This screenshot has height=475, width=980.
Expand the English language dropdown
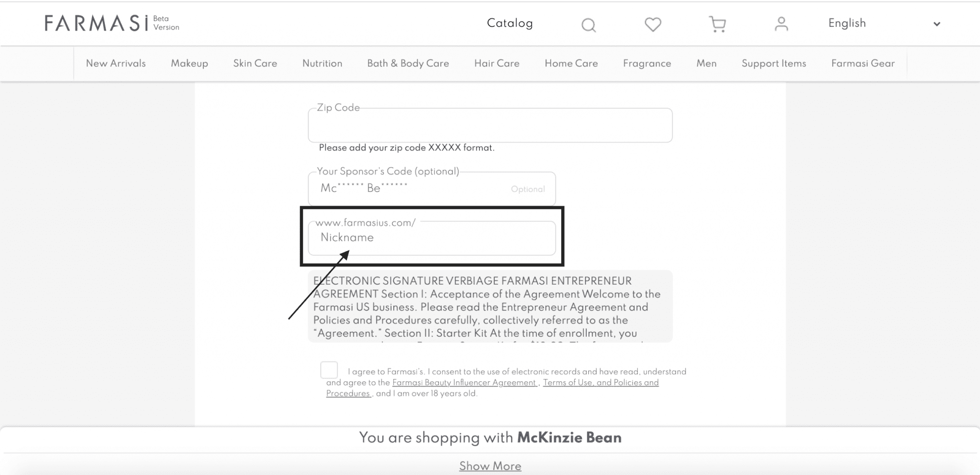point(847,23)
